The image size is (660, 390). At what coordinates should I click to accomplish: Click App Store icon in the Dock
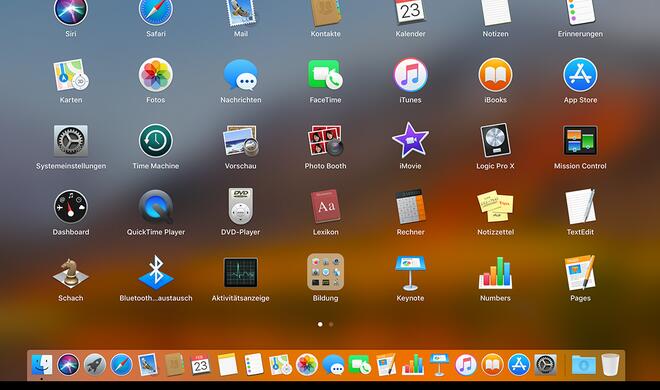[519, 364]
